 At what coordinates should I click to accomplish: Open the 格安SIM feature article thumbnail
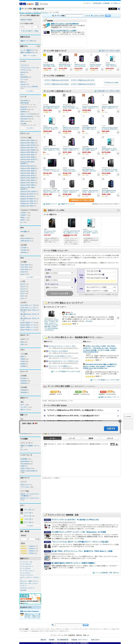pos(46,25)
